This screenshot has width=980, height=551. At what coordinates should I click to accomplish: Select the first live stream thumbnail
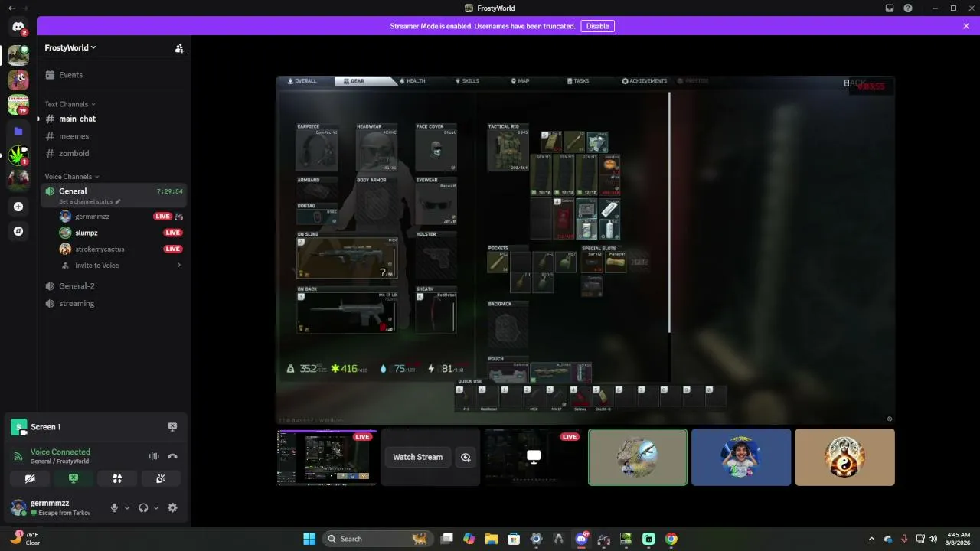pyautogui.click(x=327, y=457)
